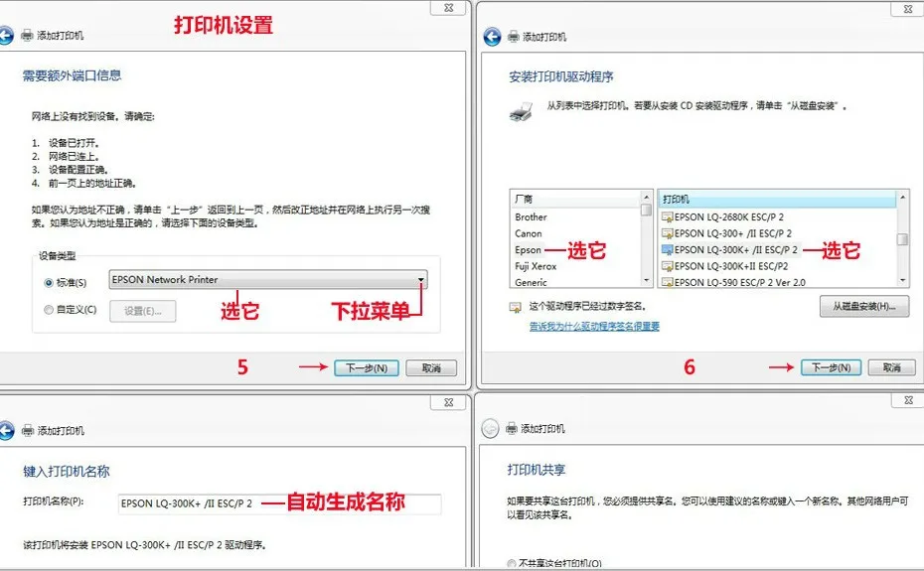Click 取消 in the port info window
The width and height of the screenshot is (924, 571).
(431, 368)
